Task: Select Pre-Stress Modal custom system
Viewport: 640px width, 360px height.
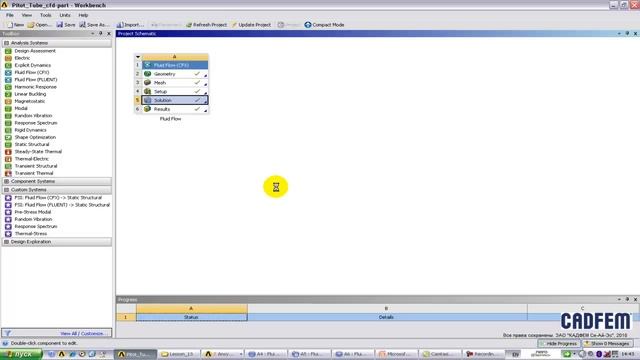Action: click(x=33, y=212)
